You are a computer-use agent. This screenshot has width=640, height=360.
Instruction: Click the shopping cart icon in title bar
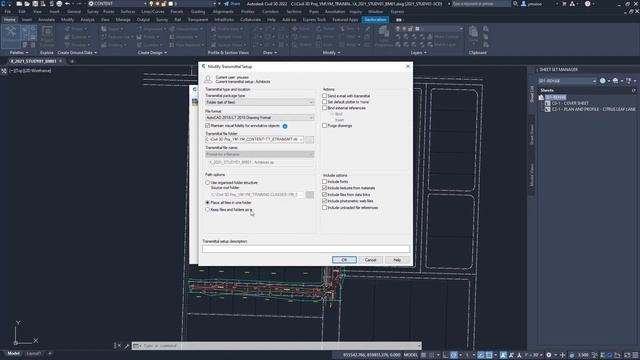coord(564,4)
